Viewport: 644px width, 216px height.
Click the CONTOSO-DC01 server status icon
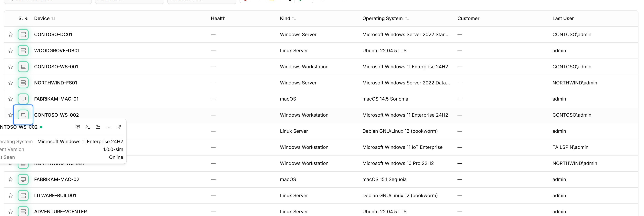pos(23,35)
